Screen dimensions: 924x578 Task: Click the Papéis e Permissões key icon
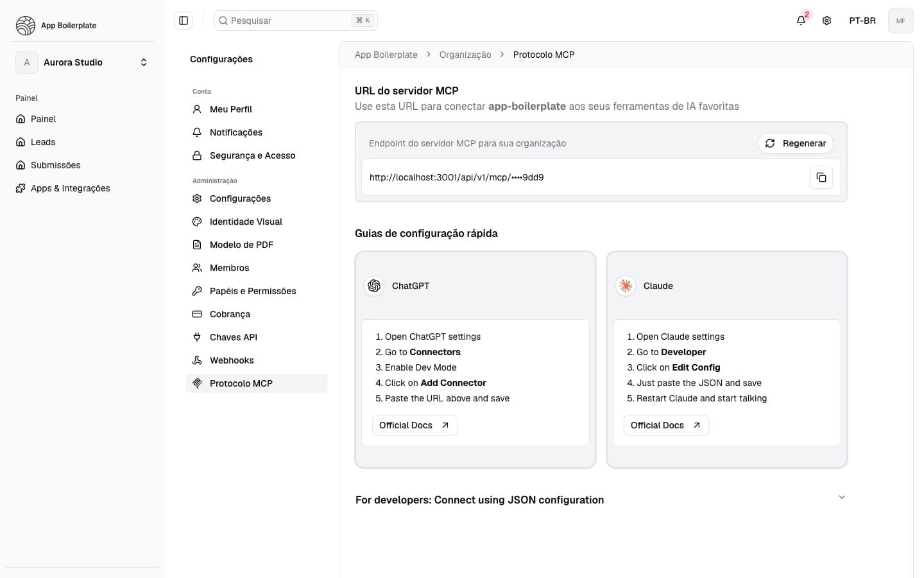tap(197, 291)
